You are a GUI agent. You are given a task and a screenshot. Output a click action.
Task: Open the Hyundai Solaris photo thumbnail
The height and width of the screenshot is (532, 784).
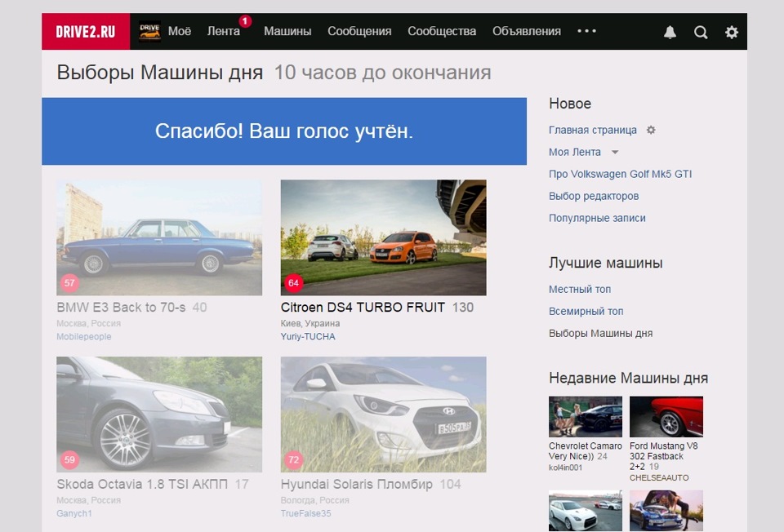coord(384,415)
